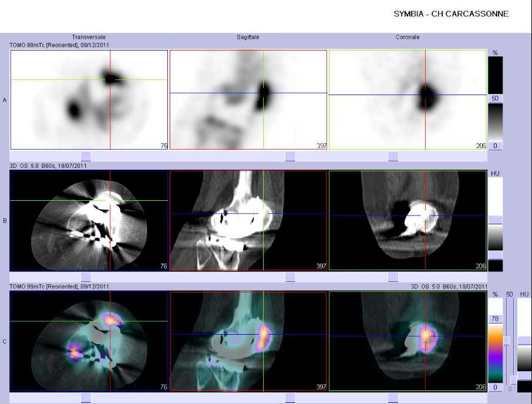Click slice slider handle under row C sagittal view
Image resolution: width=532 pixels, height=404 pixels.
(x=290, y=398)
